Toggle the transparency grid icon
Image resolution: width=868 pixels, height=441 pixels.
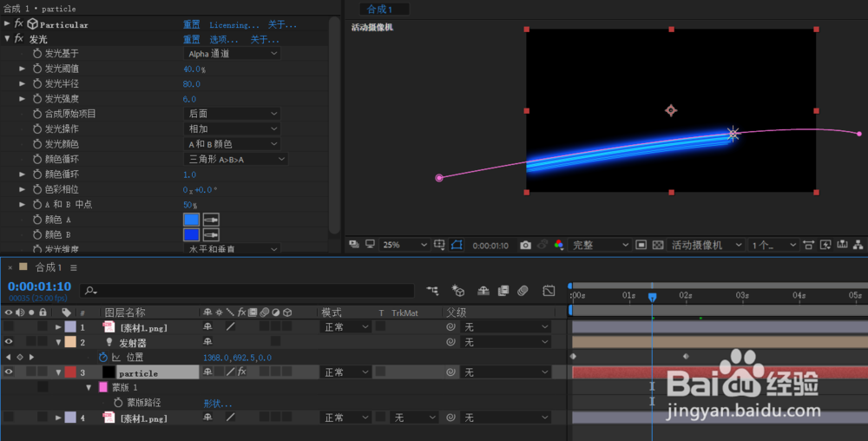[x=658, y=245]
